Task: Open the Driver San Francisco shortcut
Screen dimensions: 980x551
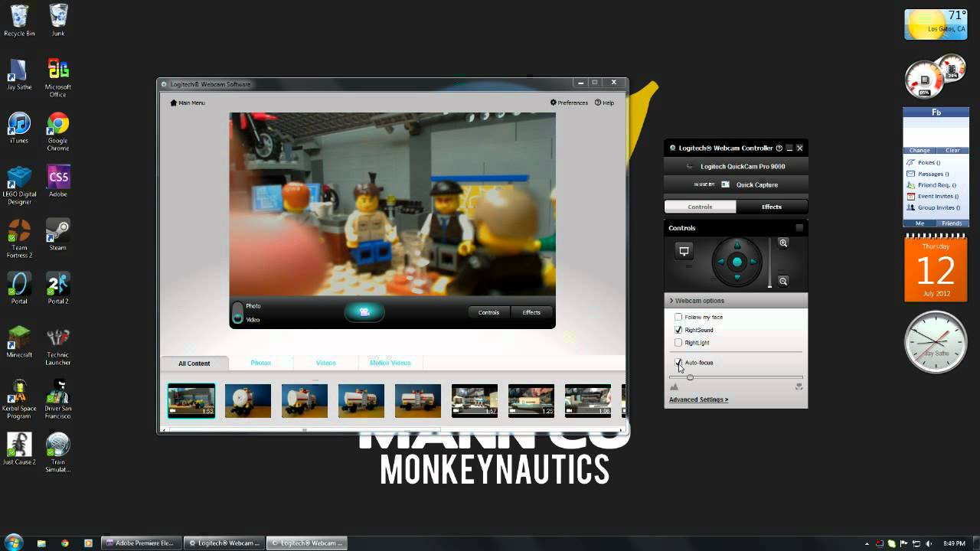Action: click(58, 399)
